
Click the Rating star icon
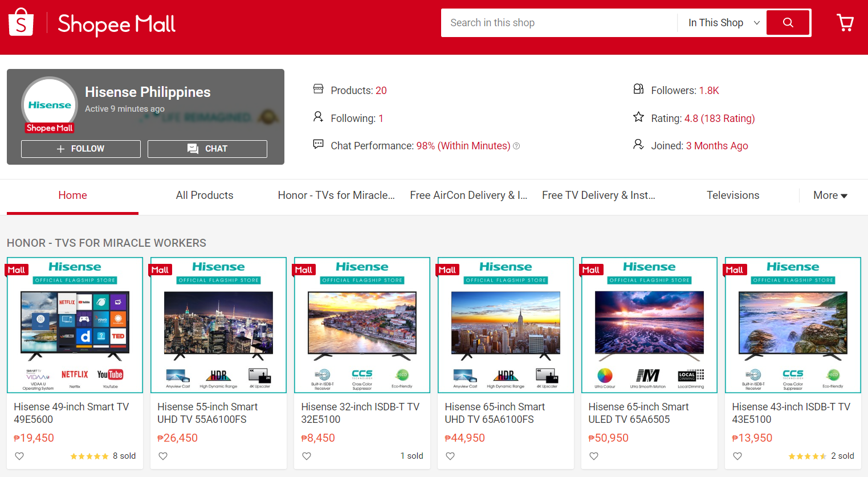(x=638, y=117)
